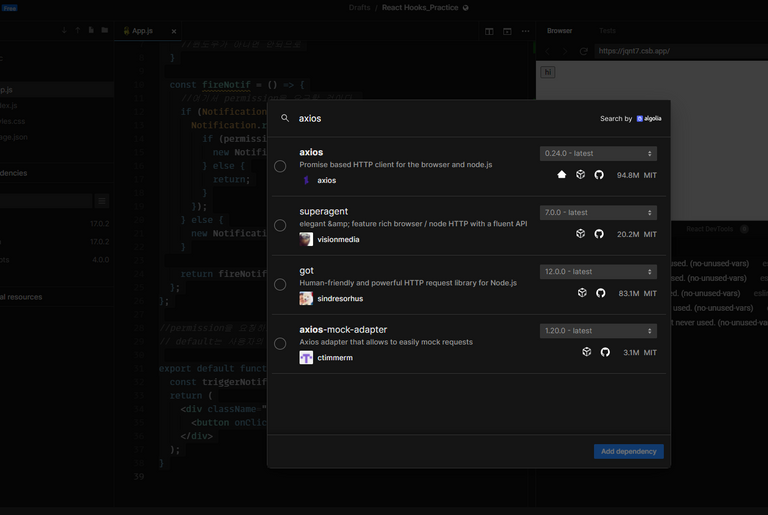This screenshot has height=515, width=768.
Task: Open the superagent GitHub icon
Action: point(599,234)
